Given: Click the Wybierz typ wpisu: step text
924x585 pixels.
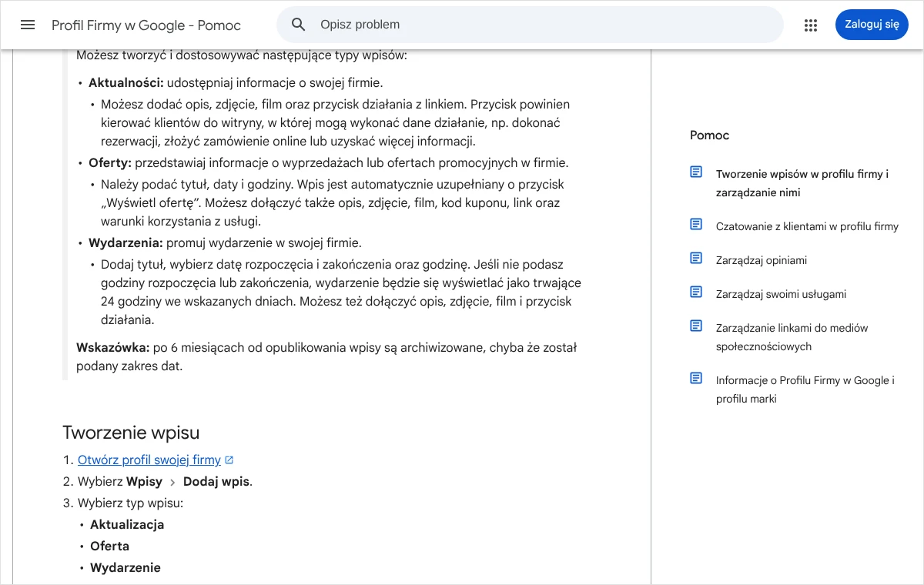Looking at the screenshot, I should (x=130, y=503).
